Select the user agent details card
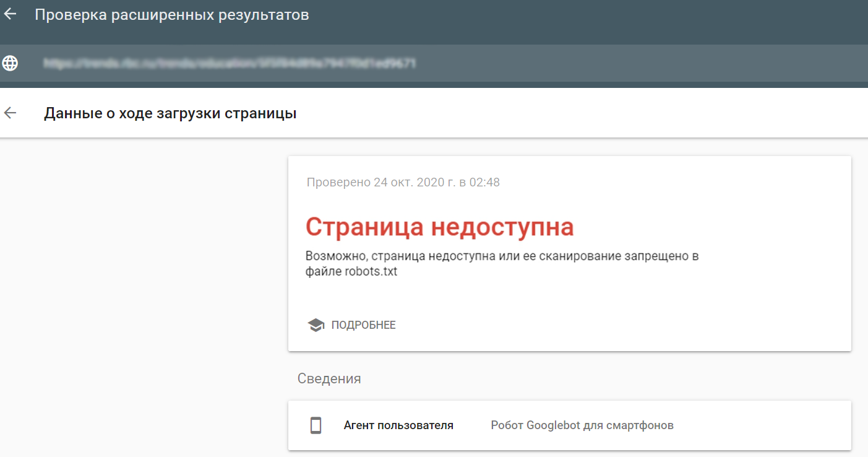This screenshot has height=457, width=868. [569, 425]
